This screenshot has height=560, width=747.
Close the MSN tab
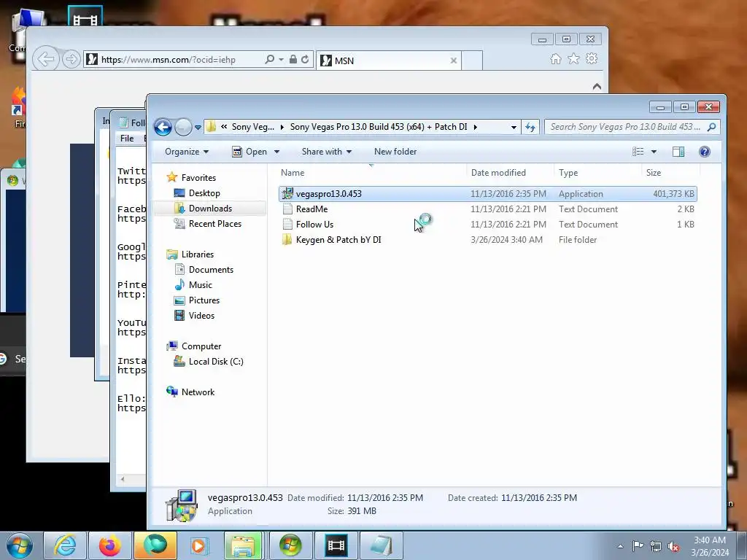[x=454, y=61]
